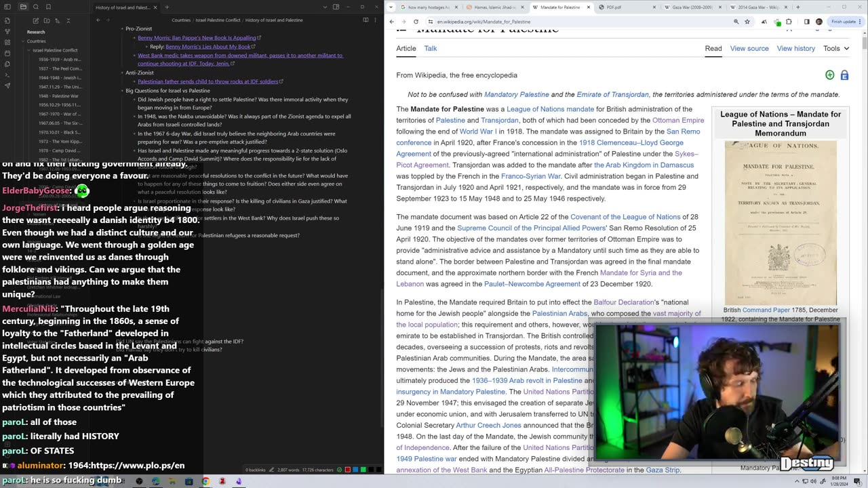Click the blue padlock protection icon
868x488 pixels.
tap(844, 75)
